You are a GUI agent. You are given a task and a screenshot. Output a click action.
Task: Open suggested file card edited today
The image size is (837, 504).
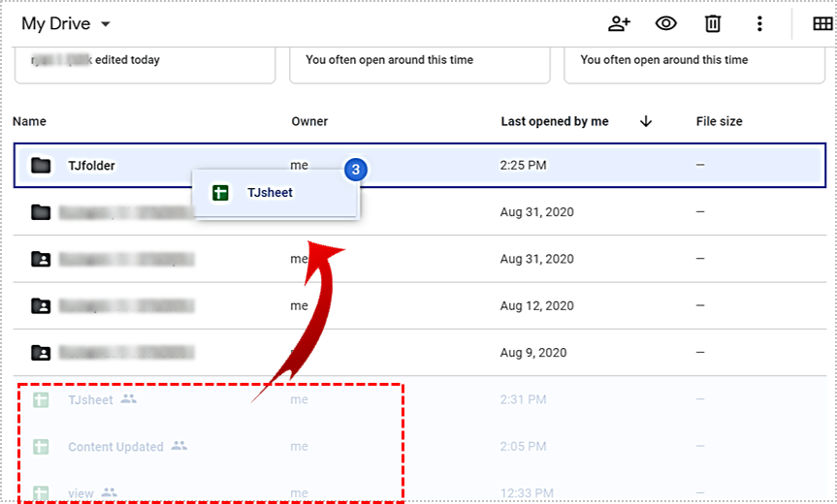tap(144, 62)
